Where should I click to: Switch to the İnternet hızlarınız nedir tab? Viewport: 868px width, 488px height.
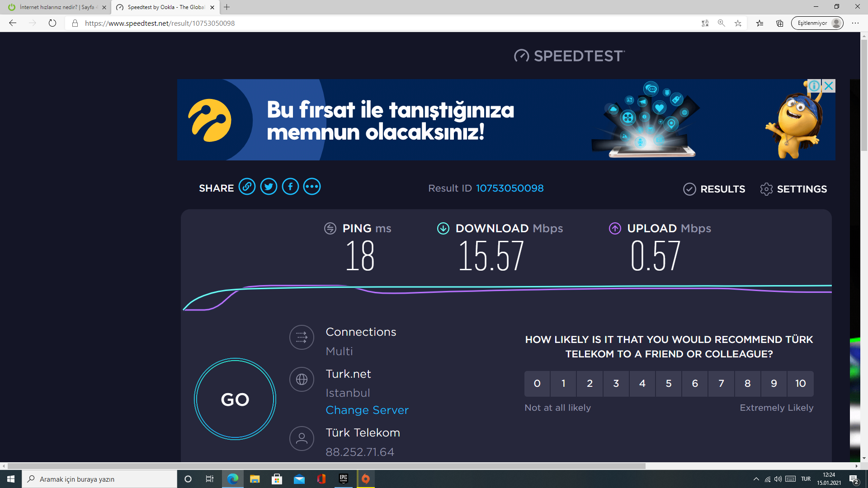57,7
